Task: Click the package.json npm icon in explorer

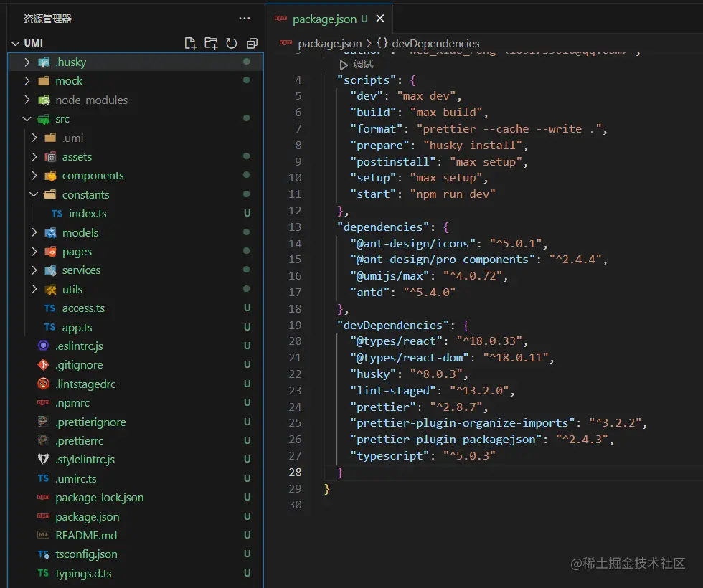Action: [x=44, y=516]
